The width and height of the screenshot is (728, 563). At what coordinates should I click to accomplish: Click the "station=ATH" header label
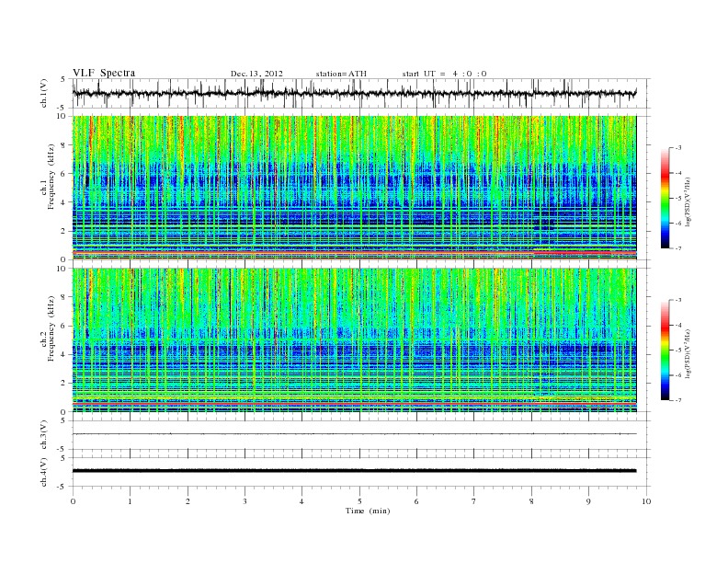point(341,74)
